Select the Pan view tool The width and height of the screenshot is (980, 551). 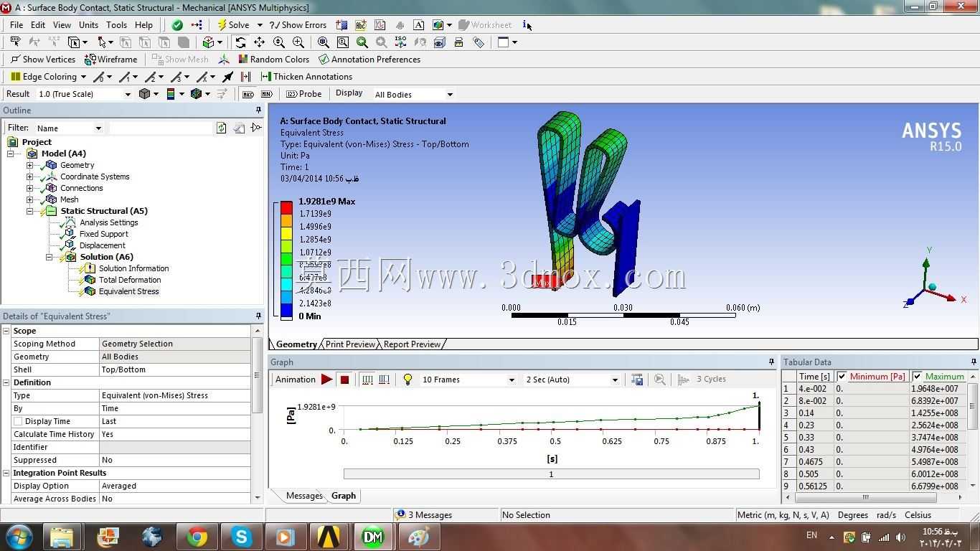point(259,42)
